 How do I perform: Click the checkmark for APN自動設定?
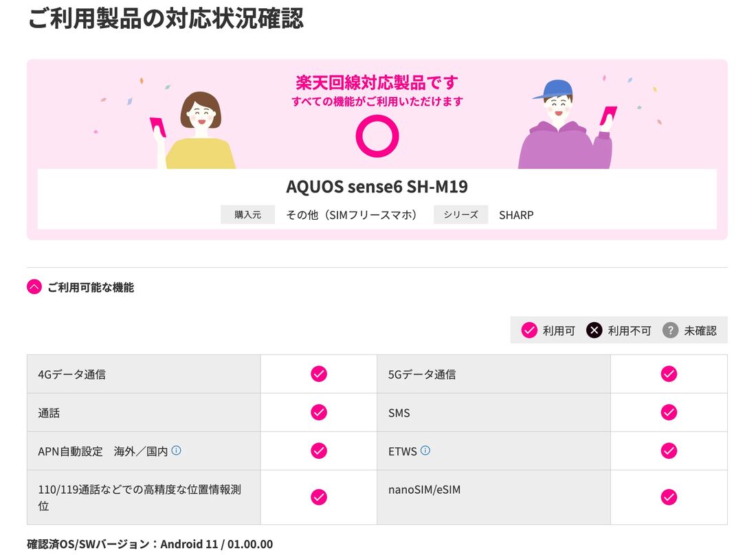[x=319, y=451]
